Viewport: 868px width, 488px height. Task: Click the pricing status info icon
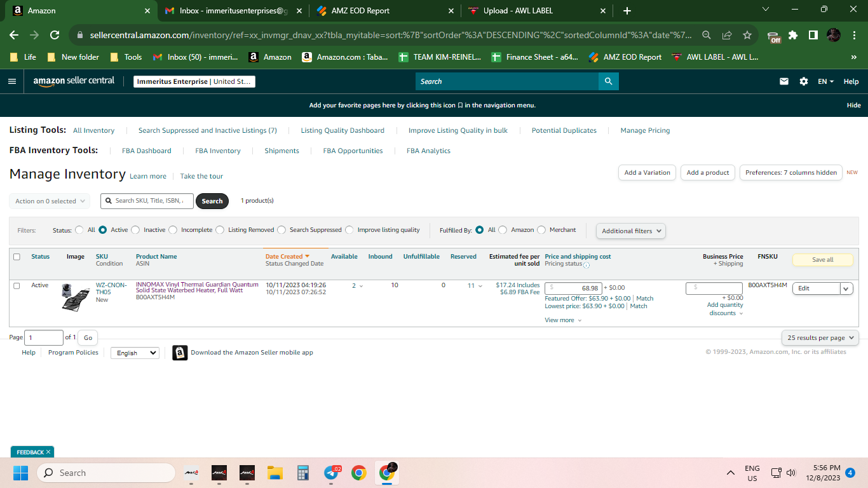pyautogui.click(x=586, y=265)
